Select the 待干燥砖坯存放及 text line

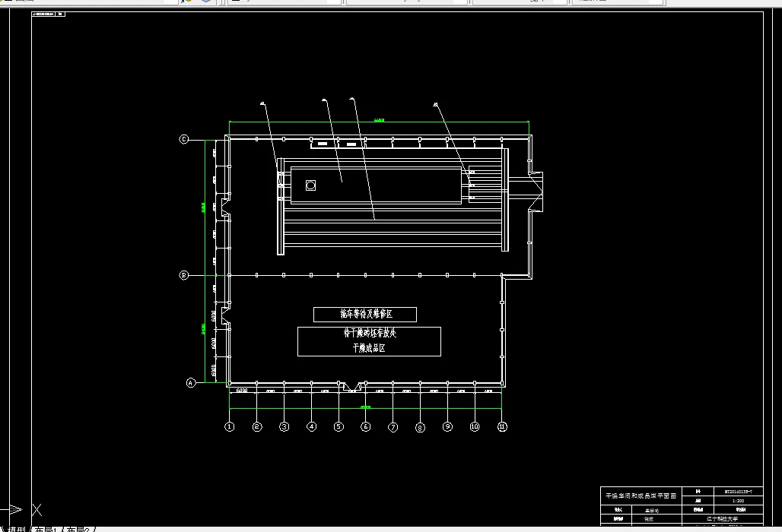point(370,333)
